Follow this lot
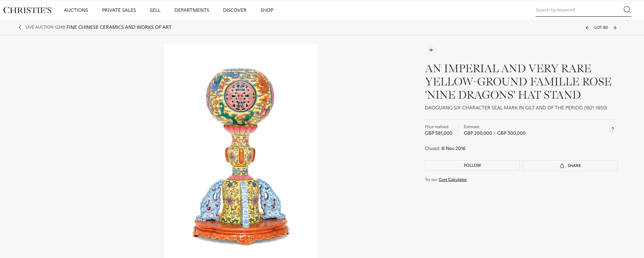Viewport: 644px width, 258px height. coord(472,165)
